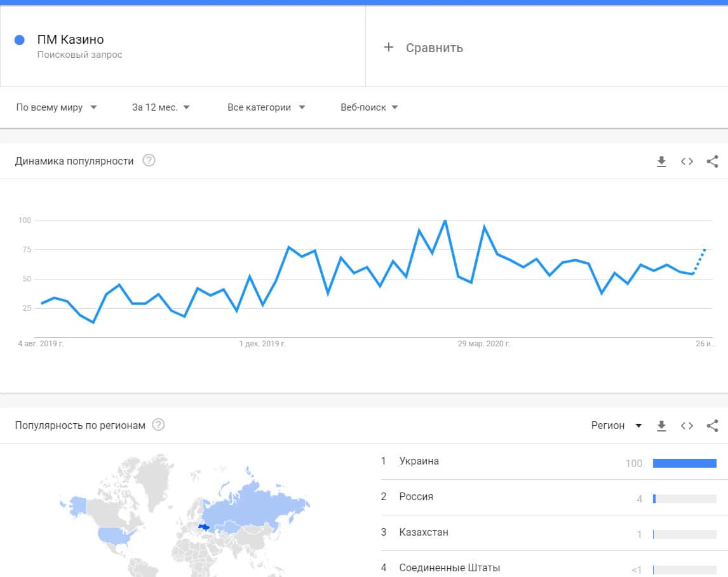Share the popularity dynamics chart

pos(712,161)
